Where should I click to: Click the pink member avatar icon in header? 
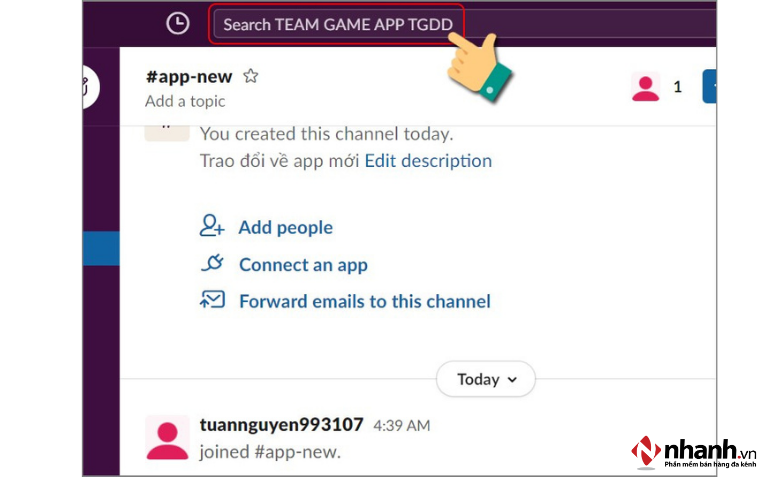646,87
